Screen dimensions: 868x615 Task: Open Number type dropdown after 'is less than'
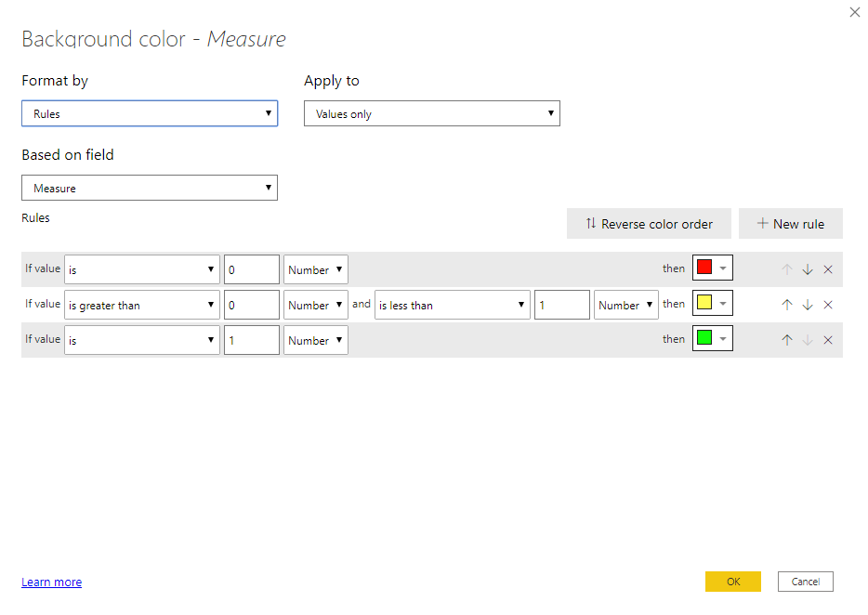[x=626, y=305]
